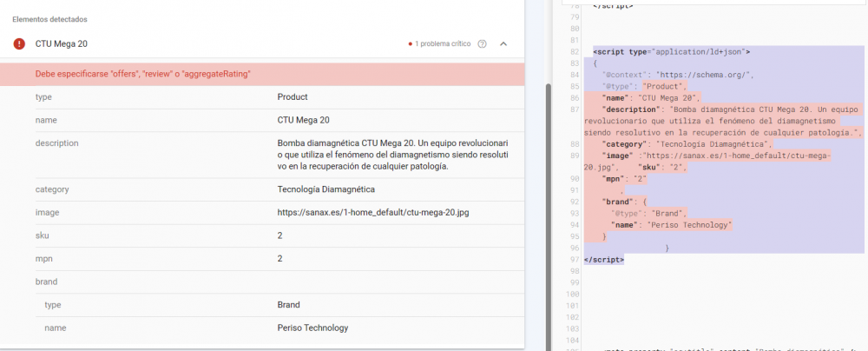Click code line number 82
The image size is (868, 351).
pos(574,51)
